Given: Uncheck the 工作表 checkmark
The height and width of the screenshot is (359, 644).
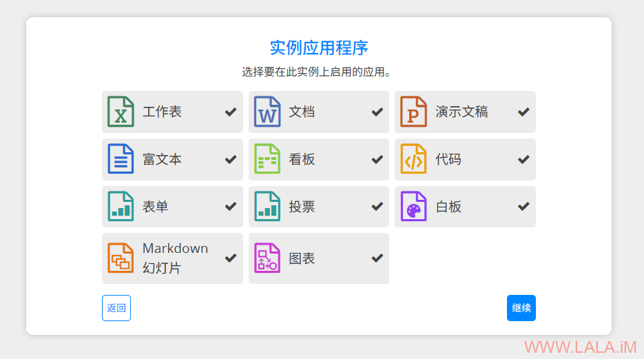Looking at the screenshot, I should [x=231, y=112].
